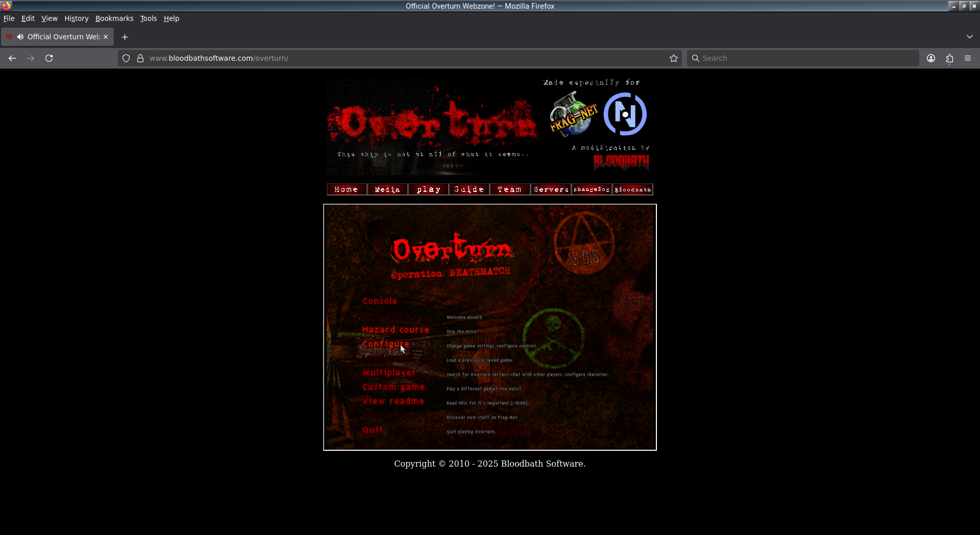Open a new tab with the plus icon
980x535 pixels.
125,37
